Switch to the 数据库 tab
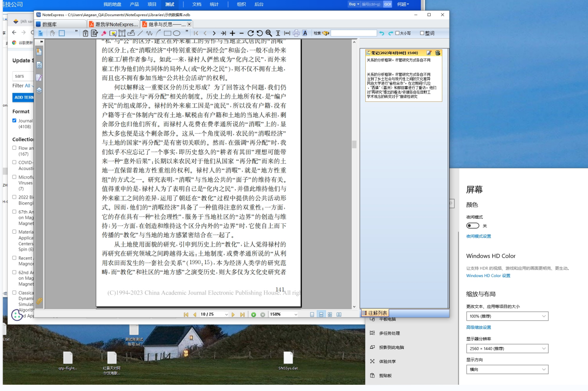This screenshot has height=391, width=588. click(61, 24)
